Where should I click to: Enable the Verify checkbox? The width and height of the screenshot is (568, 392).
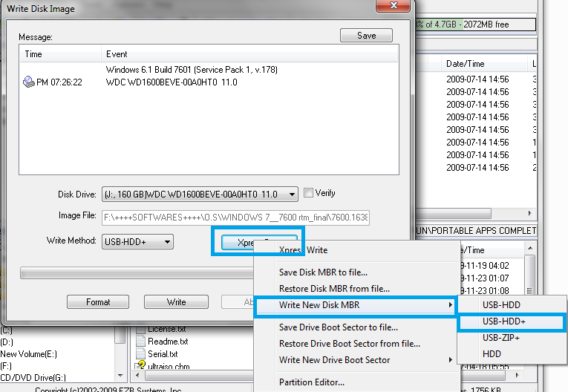(x=308, y=193)
